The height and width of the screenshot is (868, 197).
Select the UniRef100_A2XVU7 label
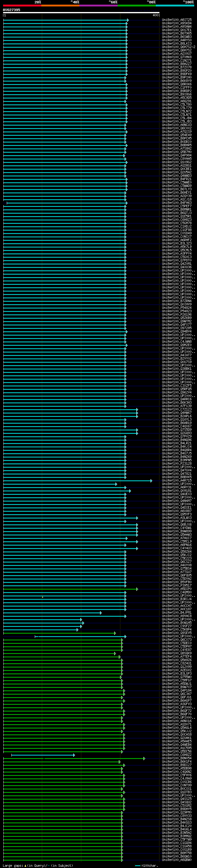point(176,54)
